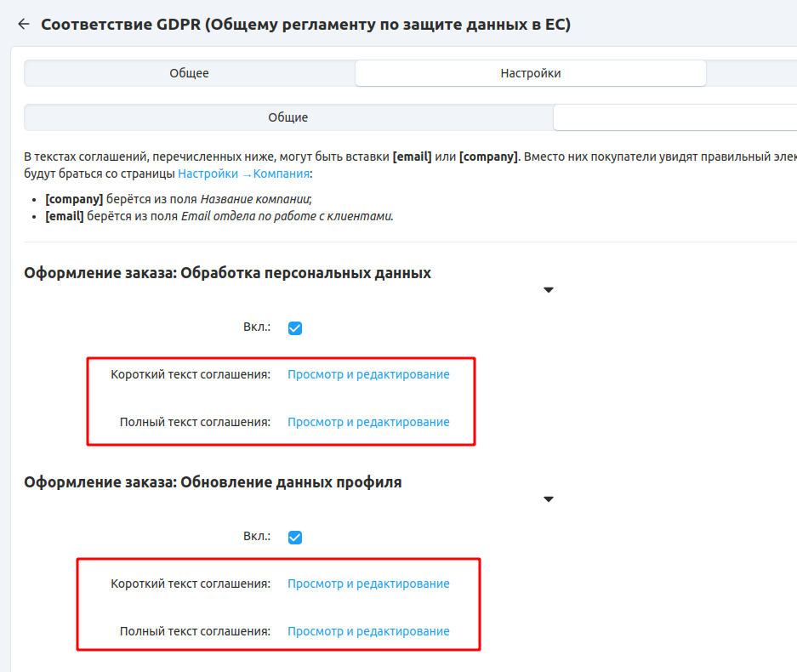
Task: Select the Настройки tab
Action: [x=530, y=73]
